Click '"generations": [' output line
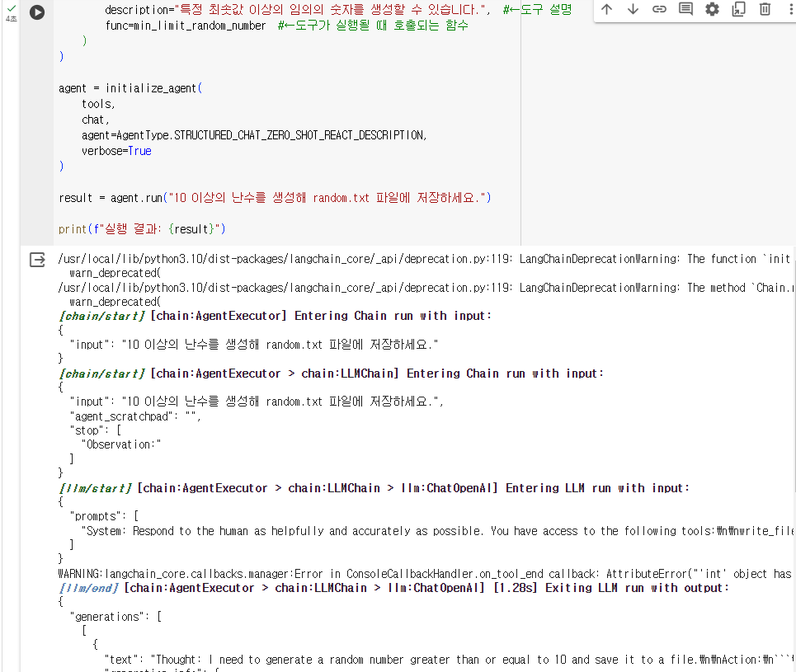 pyautogui.click(x=115, y=617)
